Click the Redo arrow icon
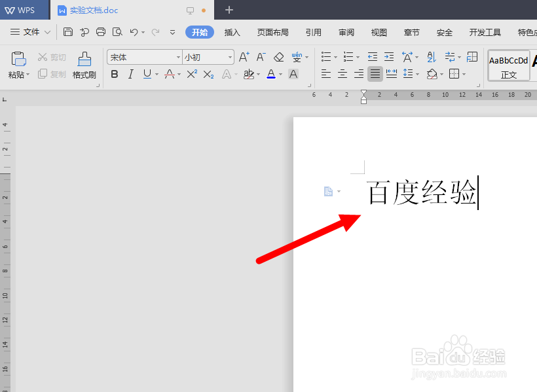 [x=155, y=32]
